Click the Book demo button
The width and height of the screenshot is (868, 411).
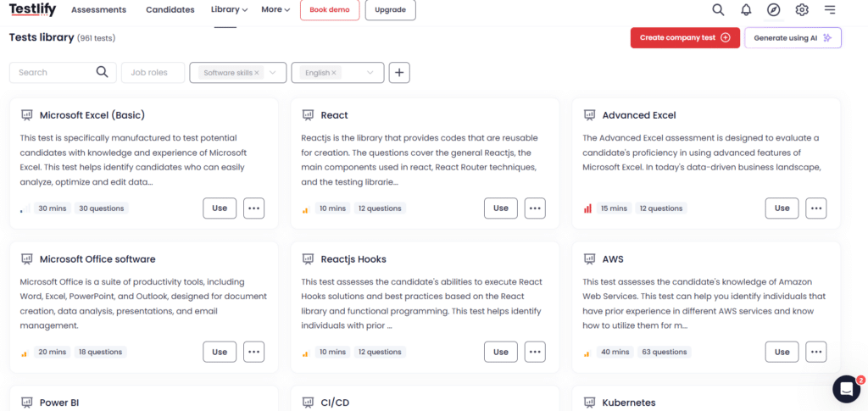tap(330, 10)
